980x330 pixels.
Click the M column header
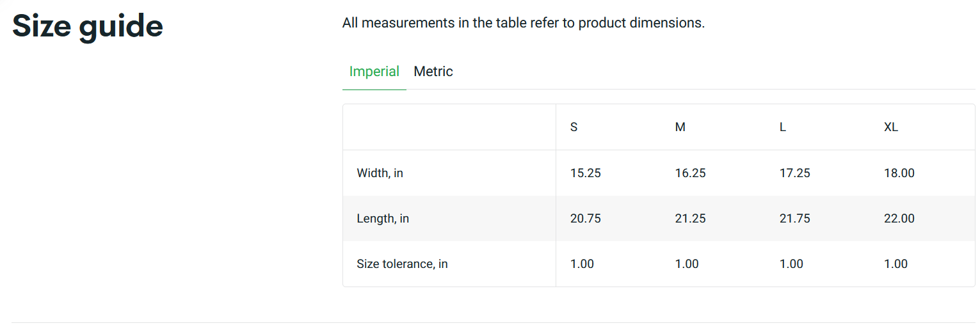click(x=680, y=127)
